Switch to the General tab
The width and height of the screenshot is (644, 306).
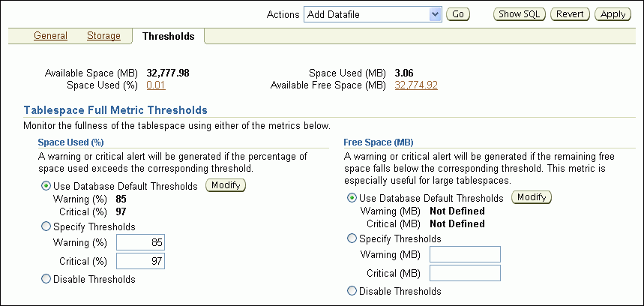click(50, 36)
